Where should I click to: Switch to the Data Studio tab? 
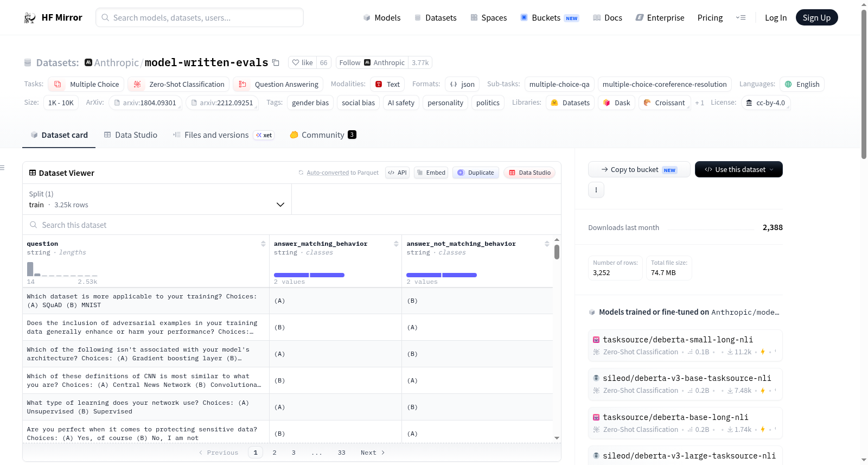[x=131, y=135]
